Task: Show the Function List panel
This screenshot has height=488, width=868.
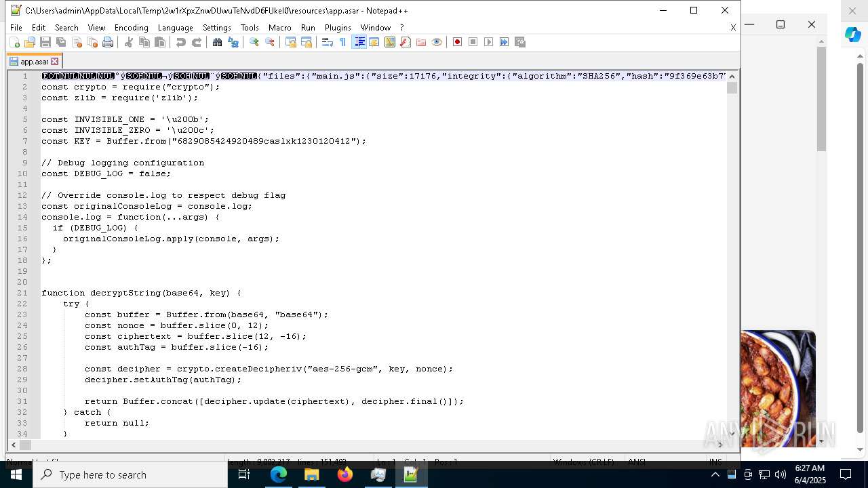Action: point(405,42)
